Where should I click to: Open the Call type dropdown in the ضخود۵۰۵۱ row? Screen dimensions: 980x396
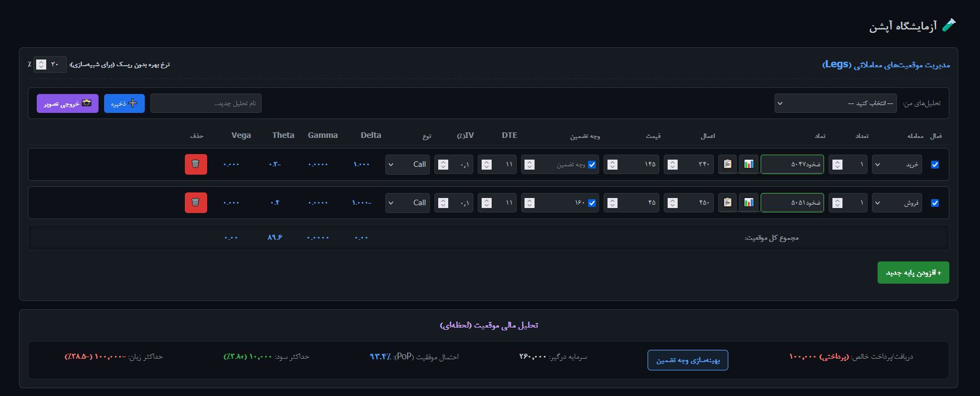(x=408, y=203)
